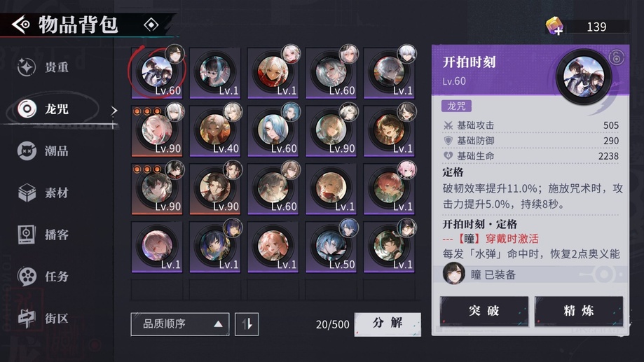
Task: Tap the gem plus icon beside 139
Action: click(x=554, y=26)
